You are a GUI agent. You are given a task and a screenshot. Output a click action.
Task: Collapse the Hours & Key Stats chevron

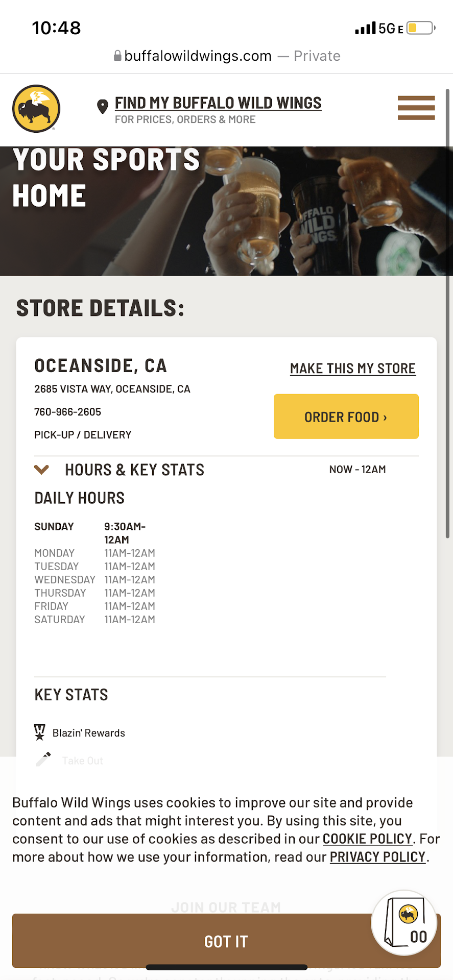click(x=41, y=470)
